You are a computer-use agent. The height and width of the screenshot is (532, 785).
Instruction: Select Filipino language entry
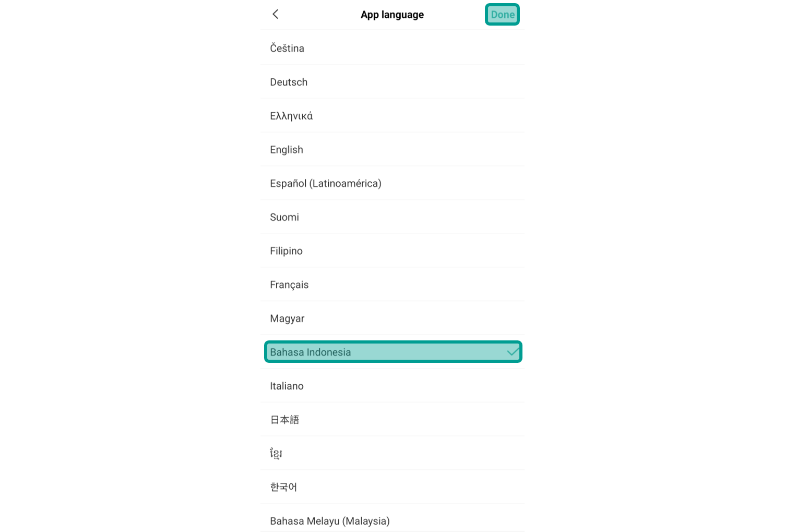pos(392,251)
